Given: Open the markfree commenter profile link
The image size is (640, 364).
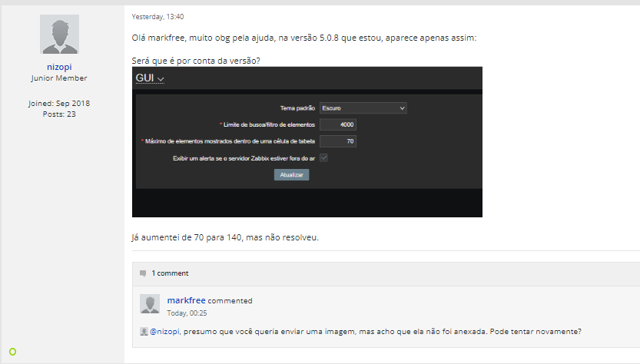Looking at the screenshot, I should click(x=186, y=300).
